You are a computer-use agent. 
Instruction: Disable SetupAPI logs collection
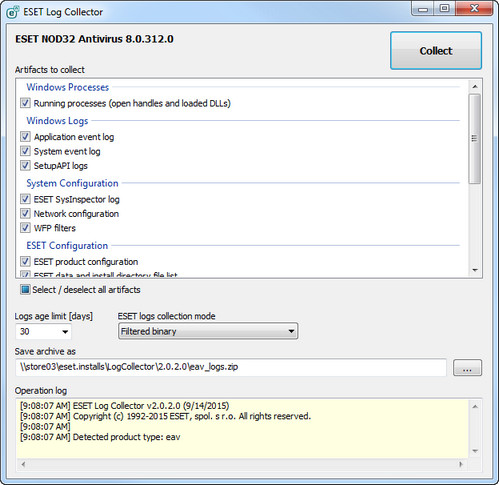[x=25, y=165]
